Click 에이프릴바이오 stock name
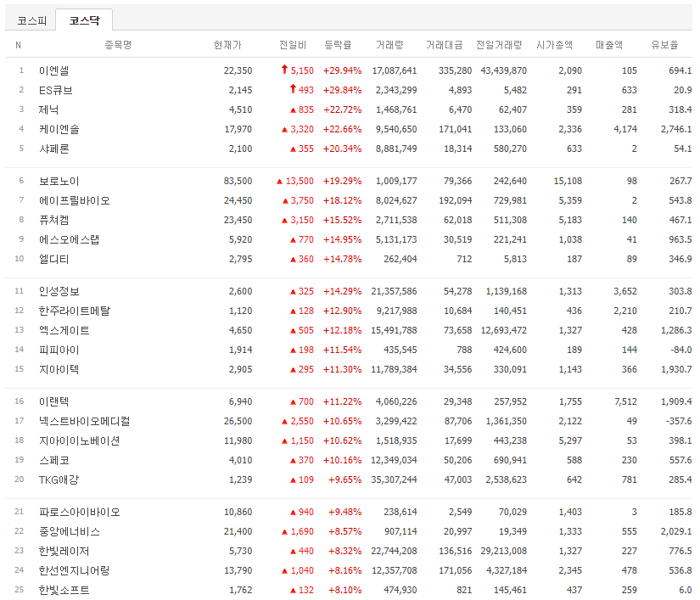The image size is (700, 600). pyautogui.click(x=74, y=200)
